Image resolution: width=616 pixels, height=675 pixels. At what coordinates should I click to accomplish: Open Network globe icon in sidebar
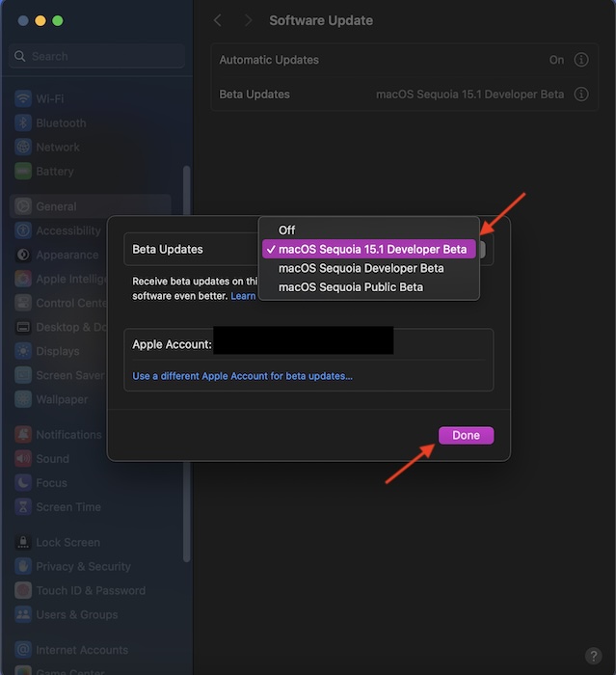tap(23, 147)
